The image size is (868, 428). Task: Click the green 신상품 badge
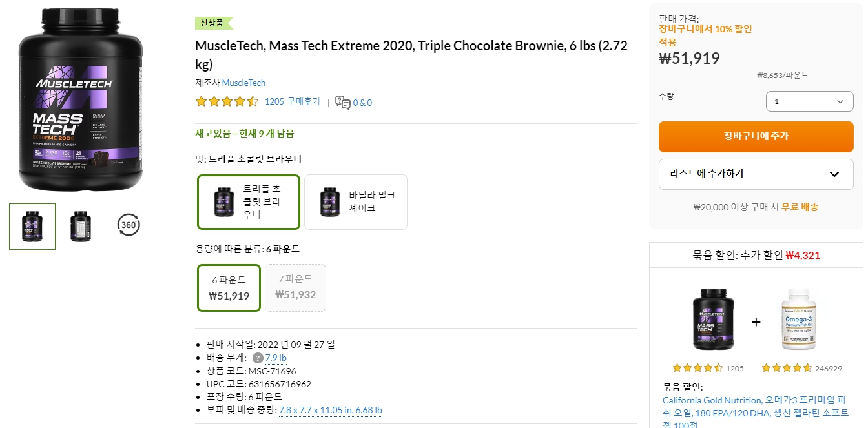coord(214,23)
